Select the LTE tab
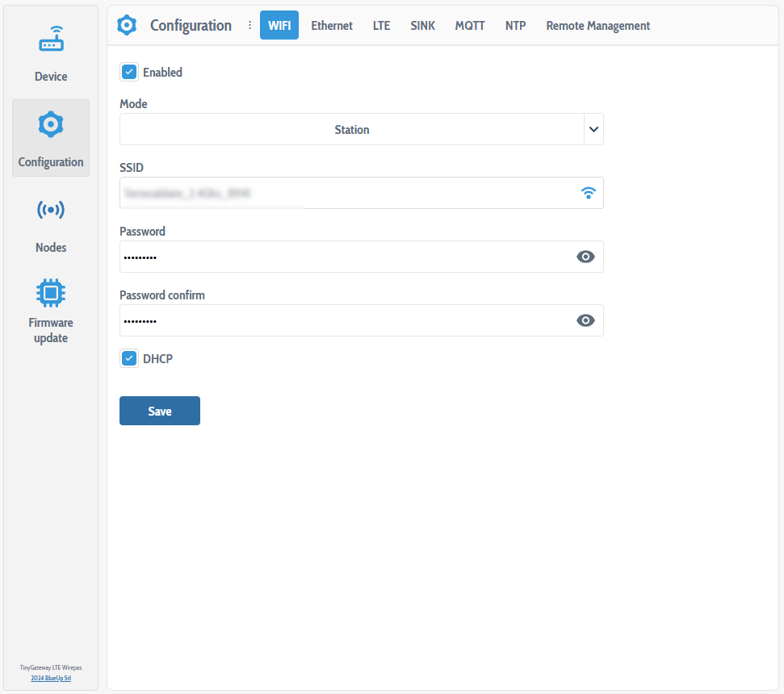Image resolution: width=784 pixels, height=694 pixels. (x=381, y=26)
